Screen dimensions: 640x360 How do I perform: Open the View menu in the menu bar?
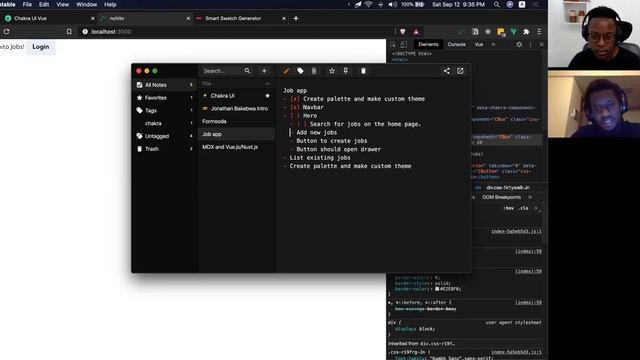(62, 4)
